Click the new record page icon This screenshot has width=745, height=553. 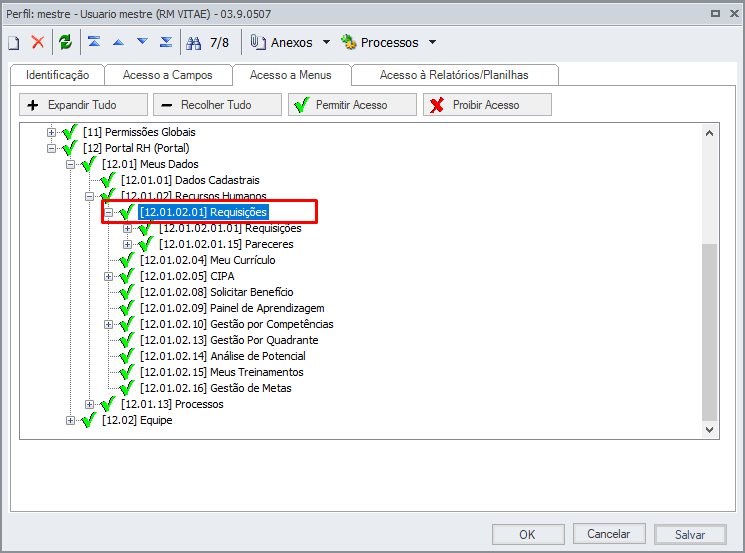(14, 43)
